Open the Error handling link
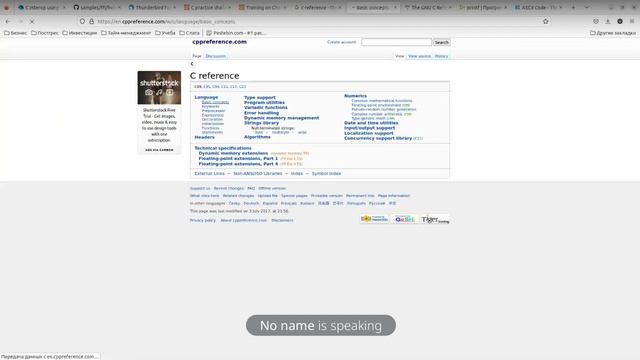This screenshot has width=640, height=360. pyautogui.click(x=261, y=113)
